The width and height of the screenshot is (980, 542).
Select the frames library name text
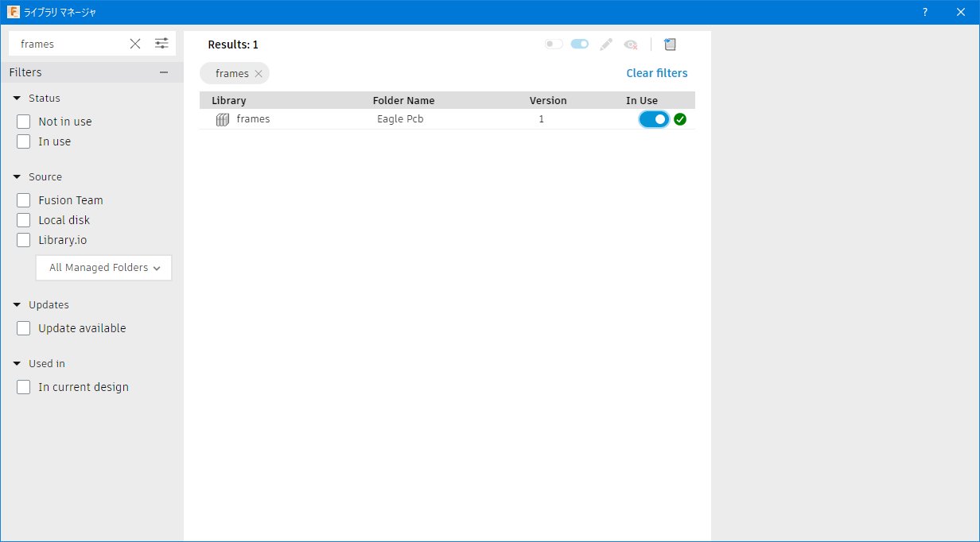click(x=253, y=119)
